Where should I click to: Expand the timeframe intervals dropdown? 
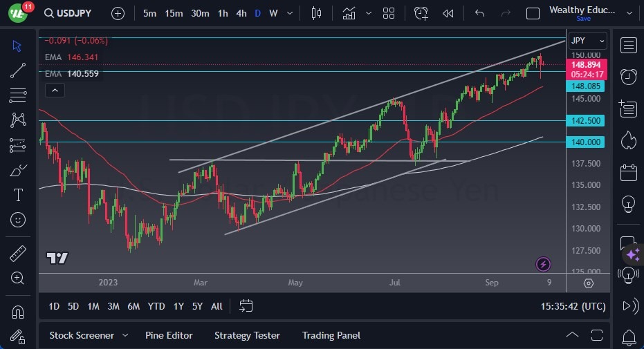[290, 13]
